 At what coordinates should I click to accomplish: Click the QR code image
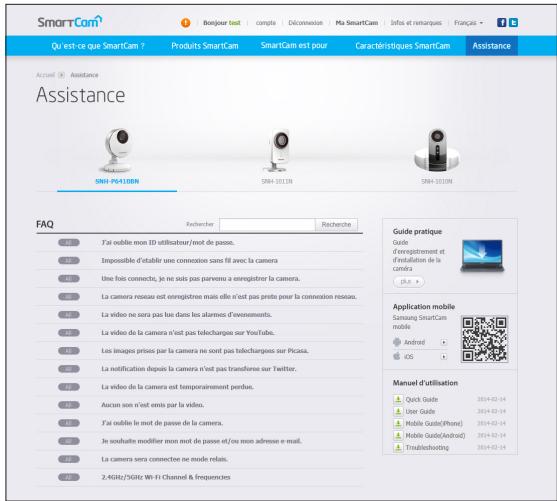(485, 339)
